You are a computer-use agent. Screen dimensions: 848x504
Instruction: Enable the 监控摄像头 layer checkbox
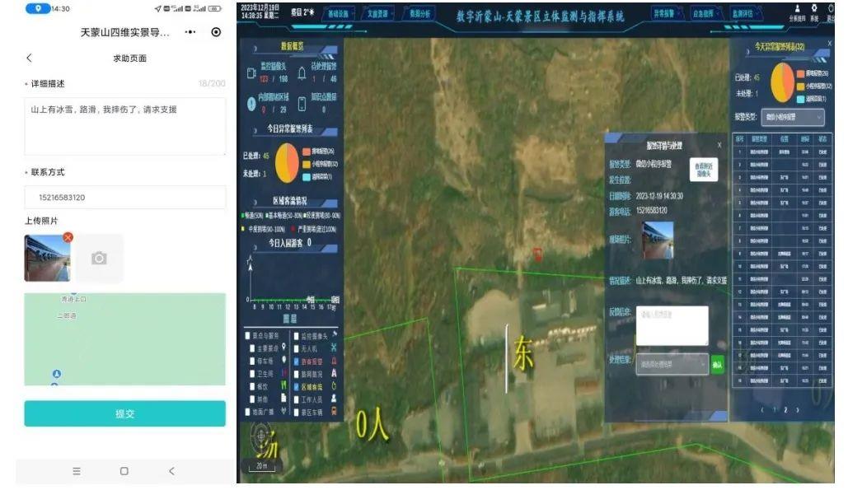(297, 336)
